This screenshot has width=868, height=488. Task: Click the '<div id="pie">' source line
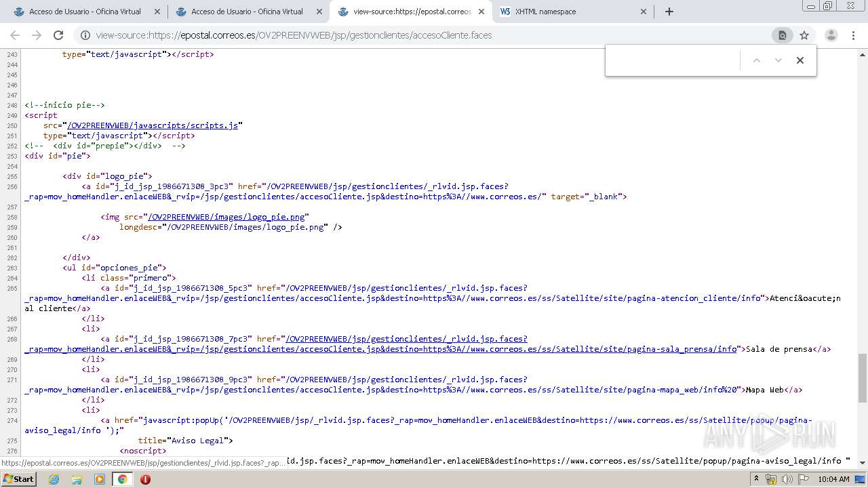point(58,156)
